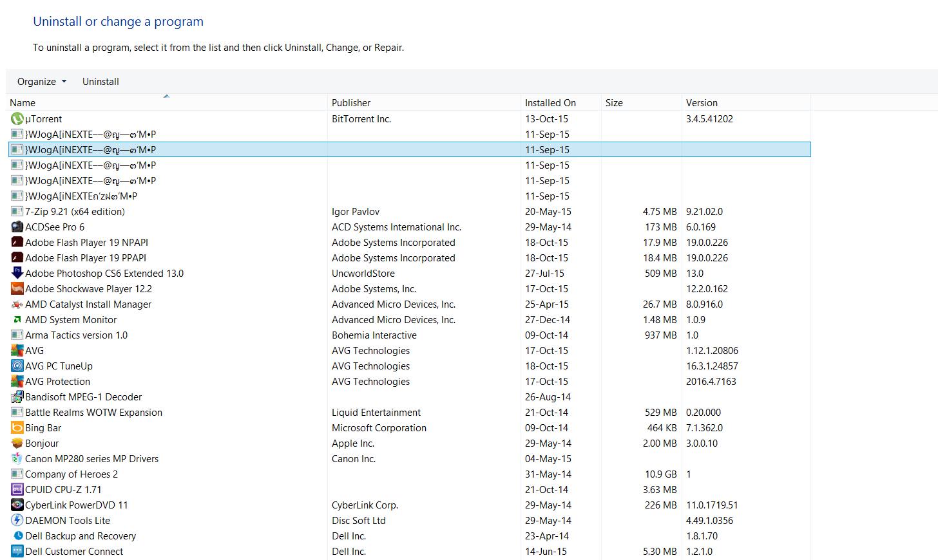Select the AMD Catalyst Install Manager icon
938x560 pixels.
17,304
